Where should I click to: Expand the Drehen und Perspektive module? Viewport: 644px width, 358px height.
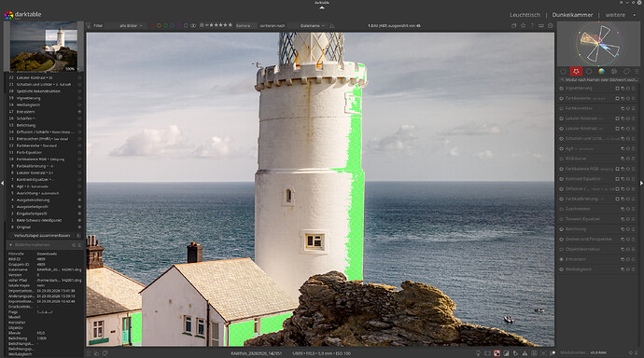pos(588,239)
